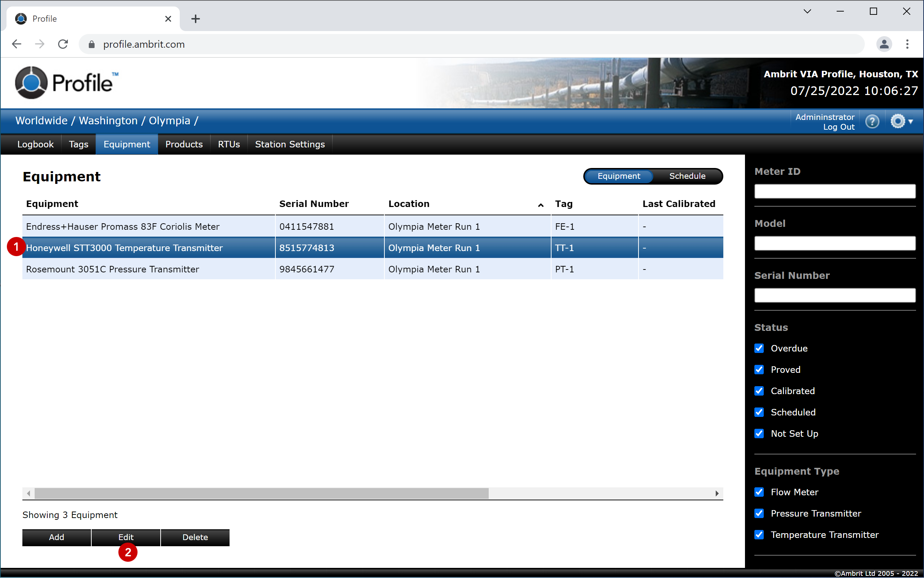Click the horizontal scrollbar thumb

[x=262, y=493]
